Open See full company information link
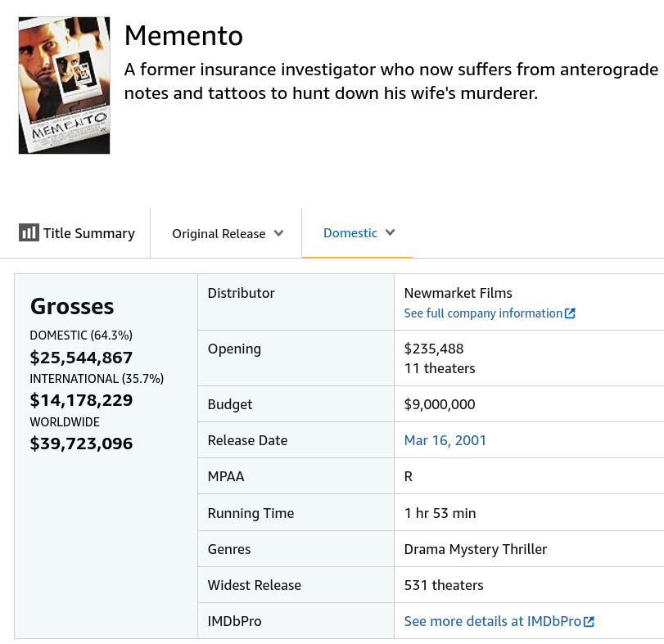The image size is (664, 644). coord(483,313)
